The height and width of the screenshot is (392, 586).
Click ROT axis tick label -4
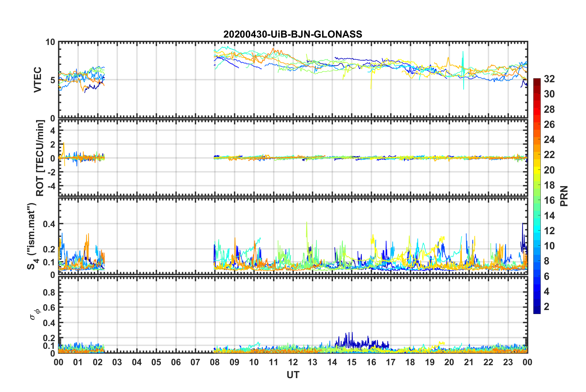pos(51,186)
